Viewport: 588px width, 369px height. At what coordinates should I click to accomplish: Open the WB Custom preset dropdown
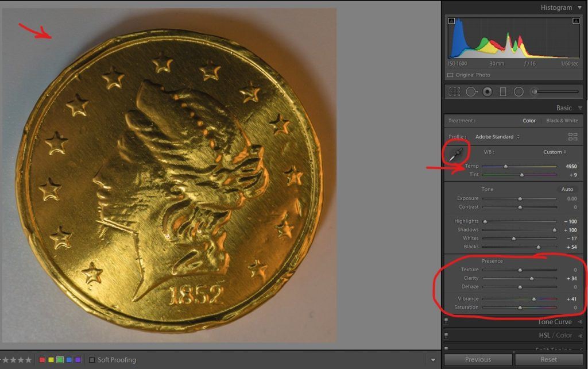(555, 152)
